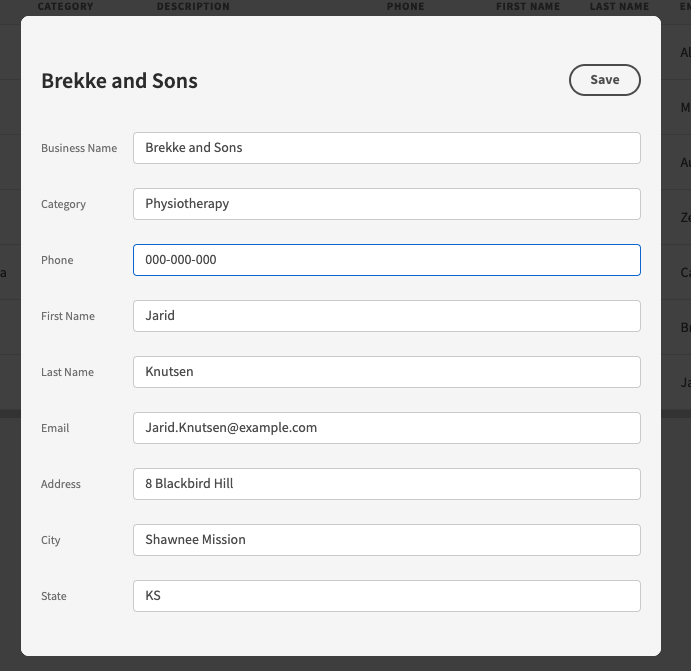Select the City field Shawnee Mission
This screenshot has width=691, height=671.
pos(386,540)
